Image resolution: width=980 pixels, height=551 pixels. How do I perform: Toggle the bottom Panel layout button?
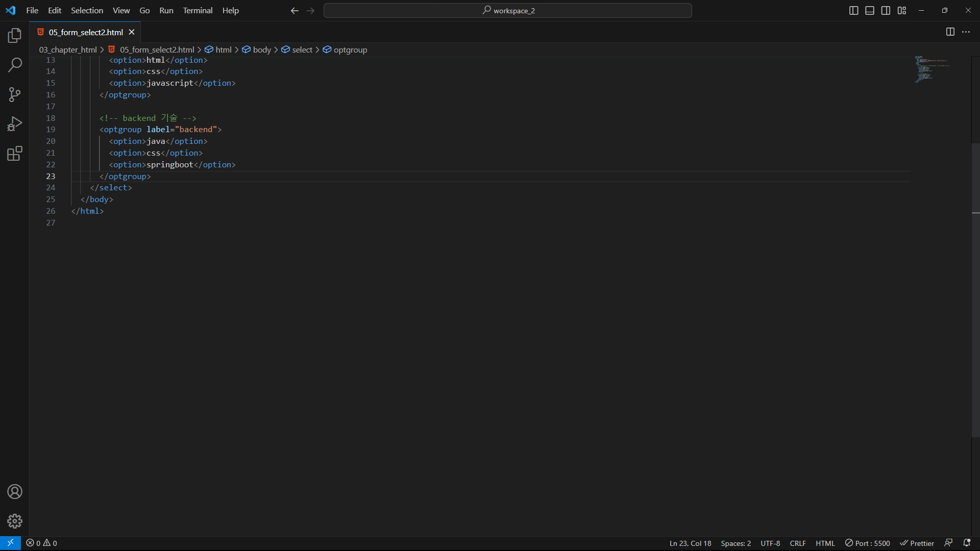coord(870,11)
